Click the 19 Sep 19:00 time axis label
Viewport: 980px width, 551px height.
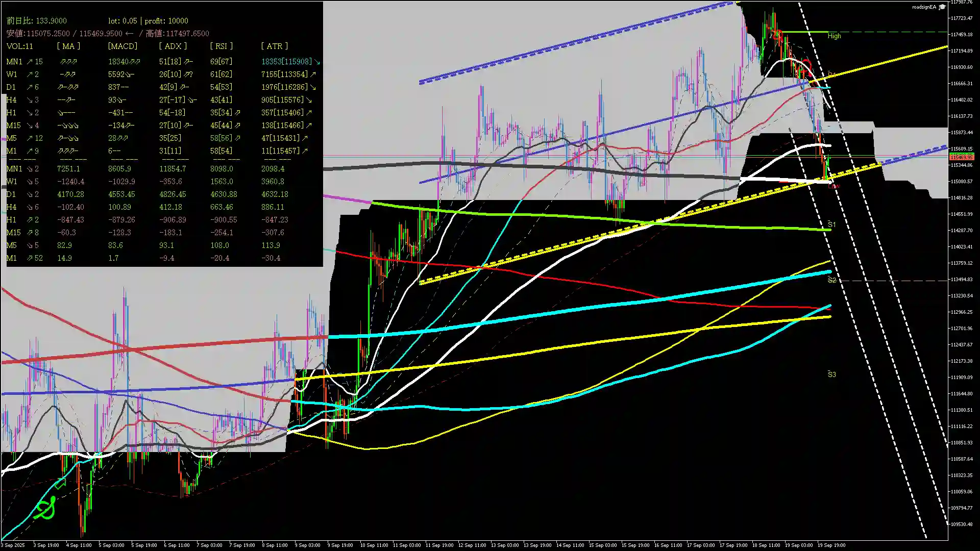[831, 545]
